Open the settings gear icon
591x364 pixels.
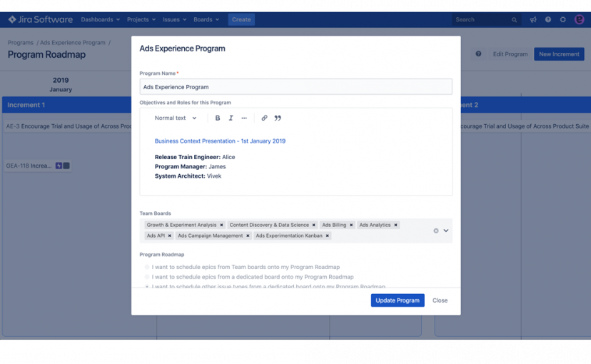tap(562, 19)
